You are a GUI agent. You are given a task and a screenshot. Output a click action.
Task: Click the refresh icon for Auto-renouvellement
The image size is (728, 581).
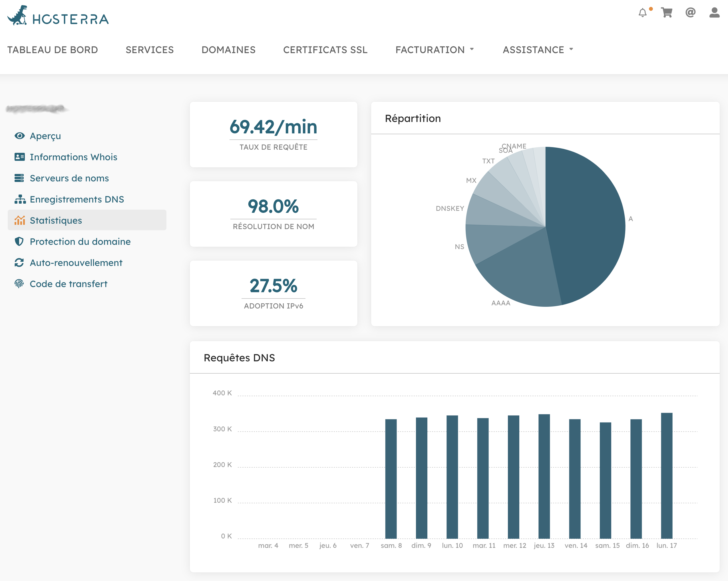point(19,263)
